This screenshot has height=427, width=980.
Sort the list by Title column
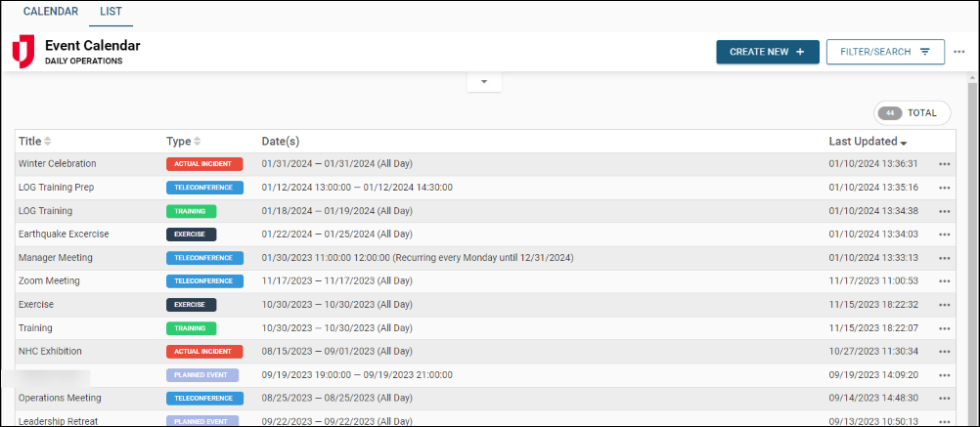point(34,142)
